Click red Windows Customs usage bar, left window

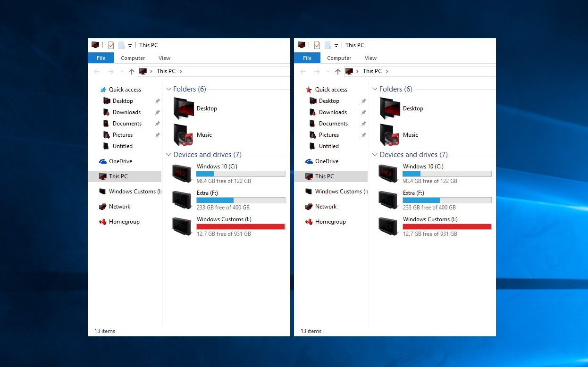[241, 226]
